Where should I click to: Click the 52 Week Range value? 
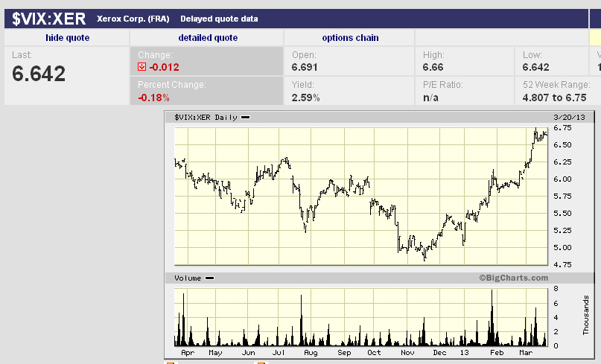click(554, 98)
